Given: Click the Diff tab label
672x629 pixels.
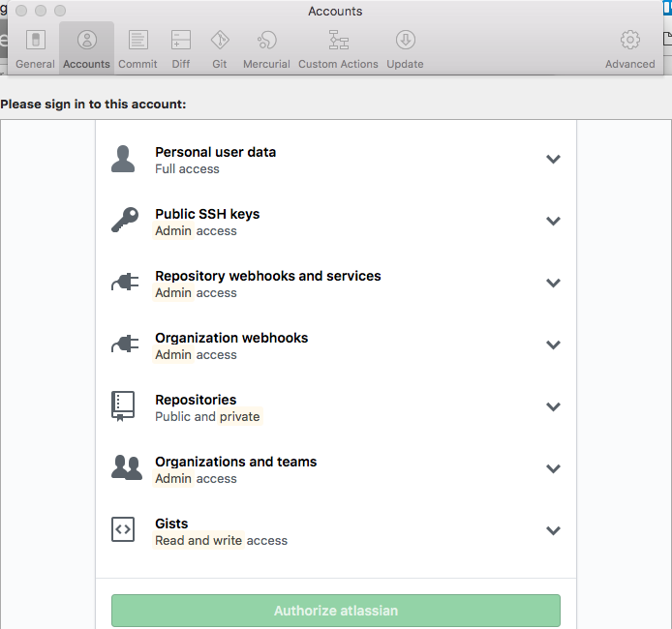Looking at the screenshot, I should tap(181, 64).
